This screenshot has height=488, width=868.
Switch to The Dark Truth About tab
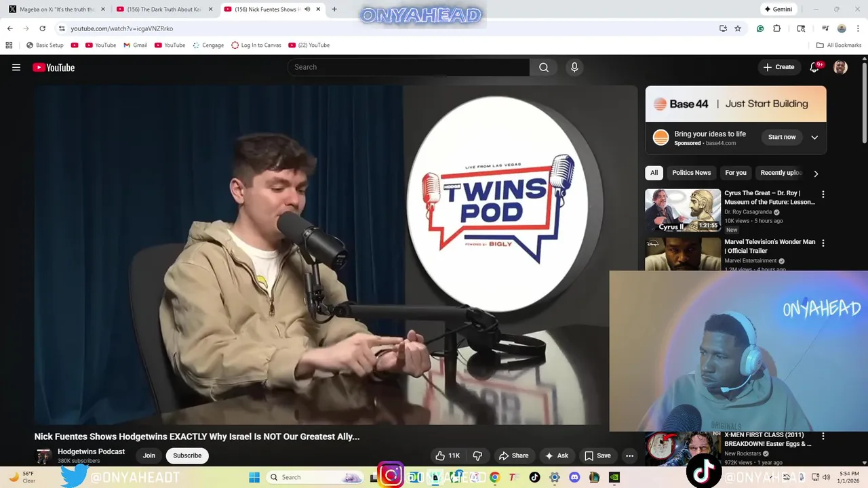165,9
